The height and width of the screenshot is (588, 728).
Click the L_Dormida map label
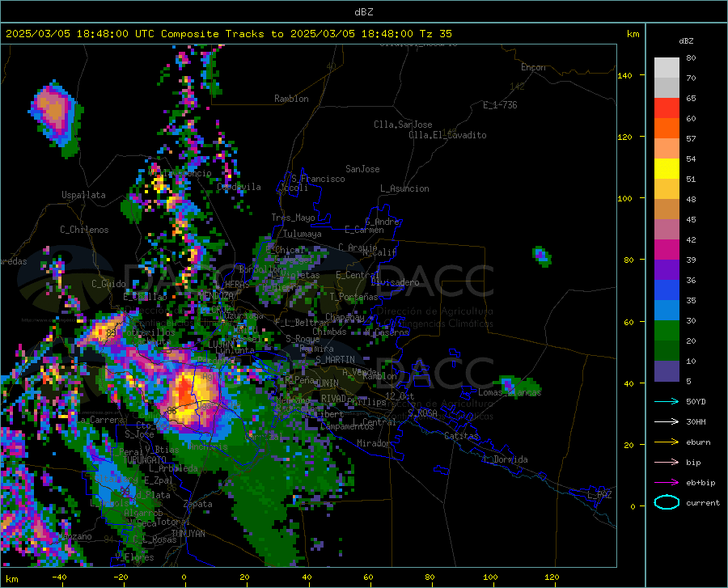point(505,459)
